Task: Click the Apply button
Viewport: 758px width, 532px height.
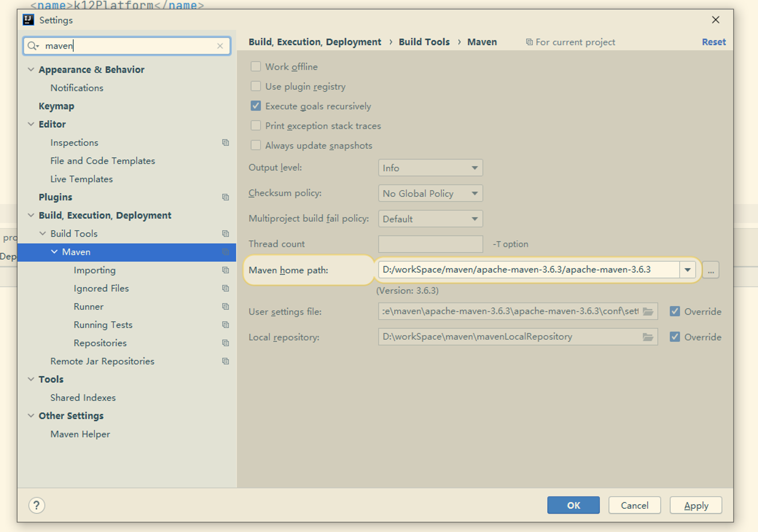Action: pos(696,505)
